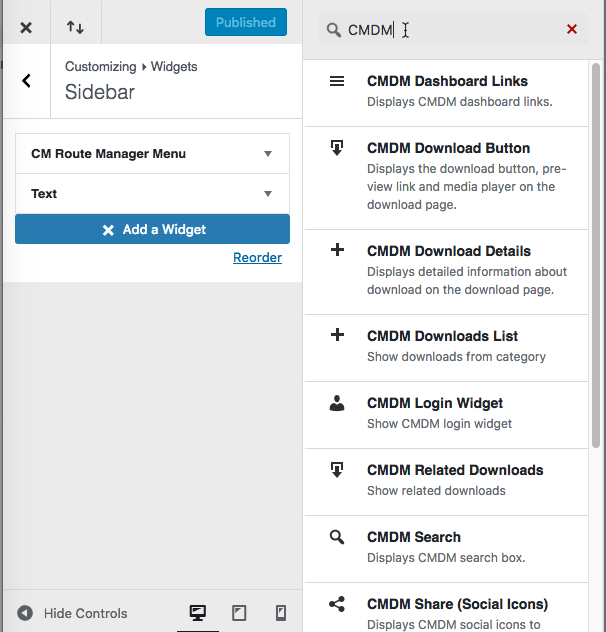Click the Published button

246,22
